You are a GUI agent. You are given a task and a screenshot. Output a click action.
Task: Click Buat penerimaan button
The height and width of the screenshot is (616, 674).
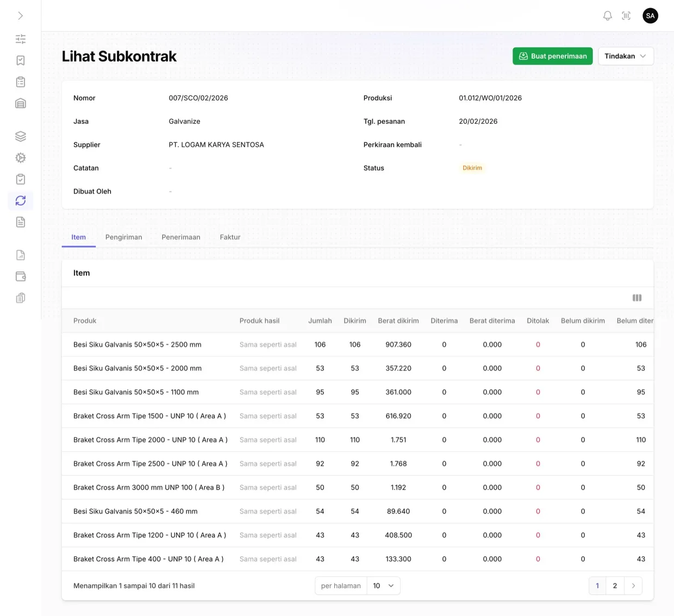click(x=552, y=56)
